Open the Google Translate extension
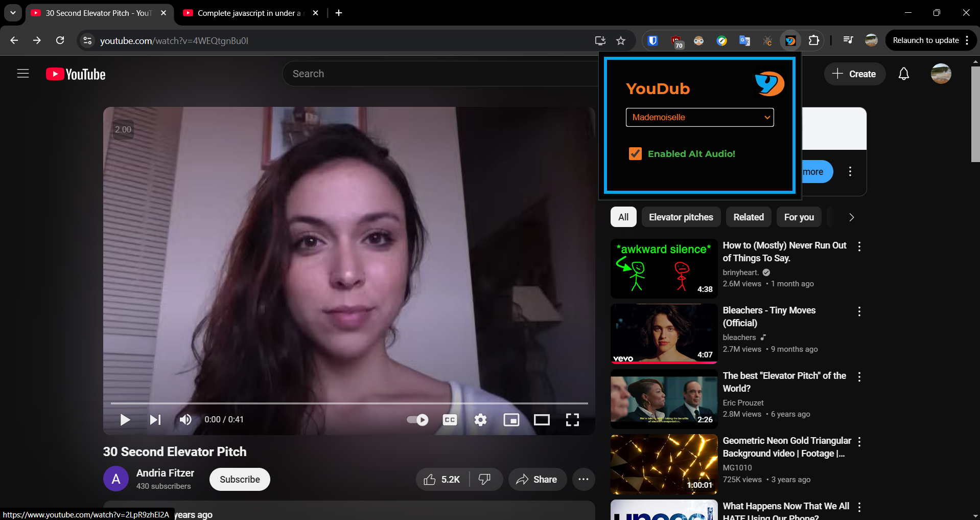Viewport: 980px width, 520px height. coord(744,40)
